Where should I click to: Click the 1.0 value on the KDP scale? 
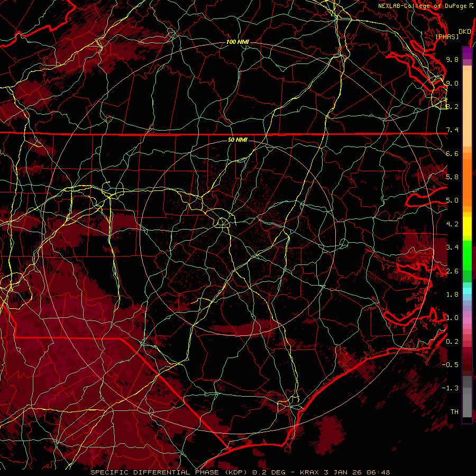(452, 318)
